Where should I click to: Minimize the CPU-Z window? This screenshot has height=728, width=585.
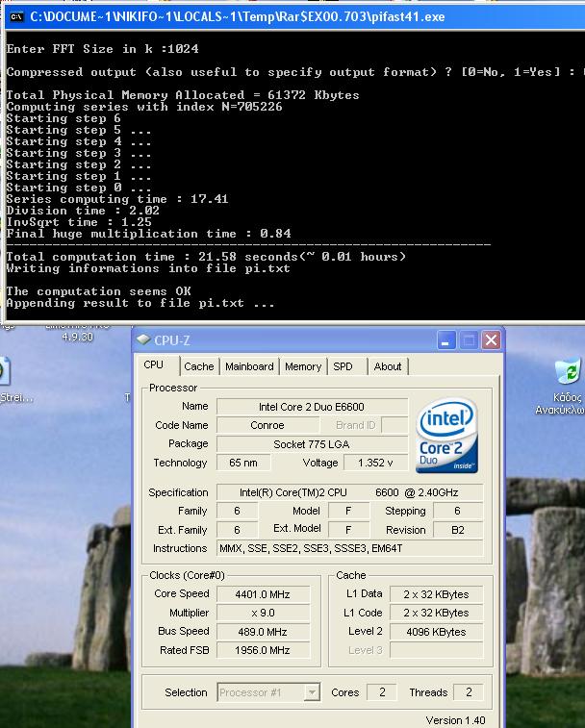[446, 340]
